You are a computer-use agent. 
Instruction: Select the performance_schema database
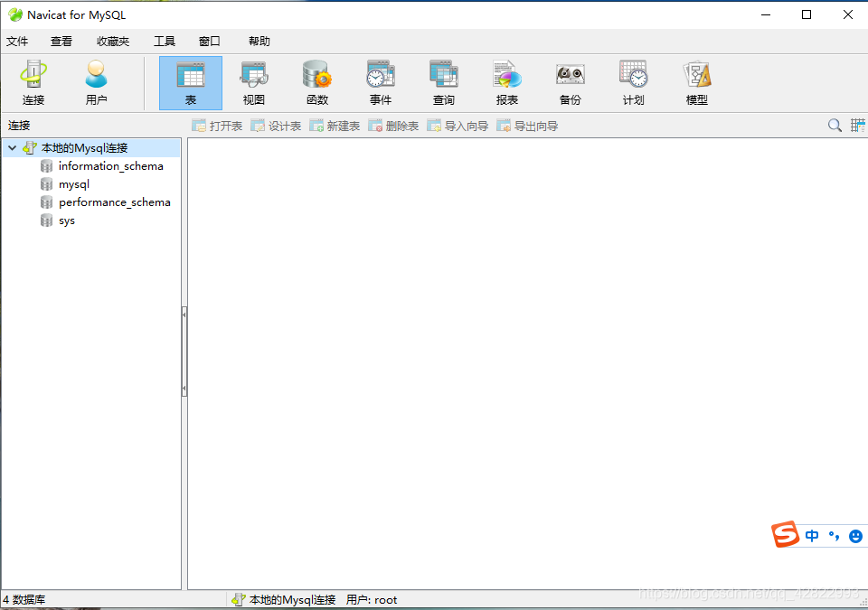pyautogui.click(x=115, y=202)
